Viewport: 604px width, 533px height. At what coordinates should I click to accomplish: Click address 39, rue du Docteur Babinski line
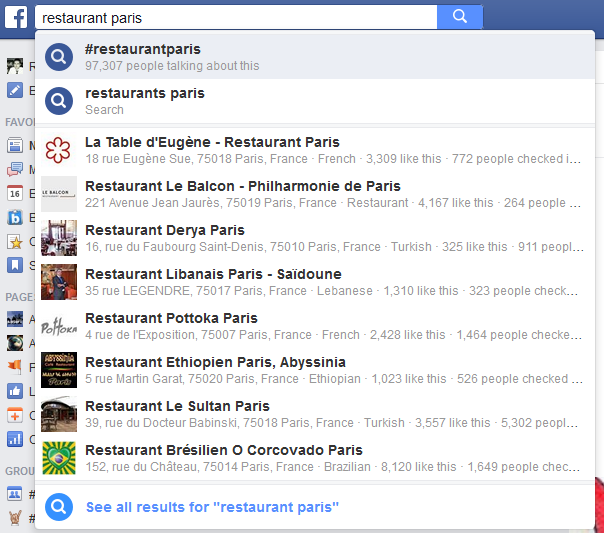click(x=219, y=422)
